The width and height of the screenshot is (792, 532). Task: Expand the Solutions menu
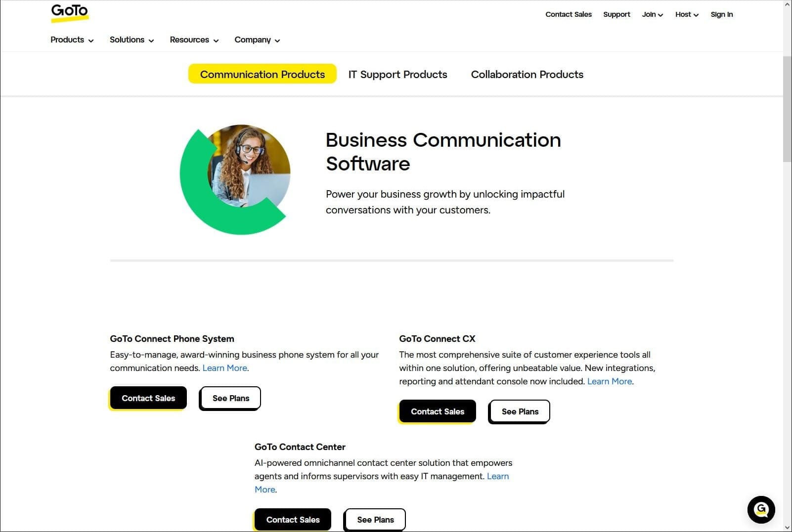point(132,40)
